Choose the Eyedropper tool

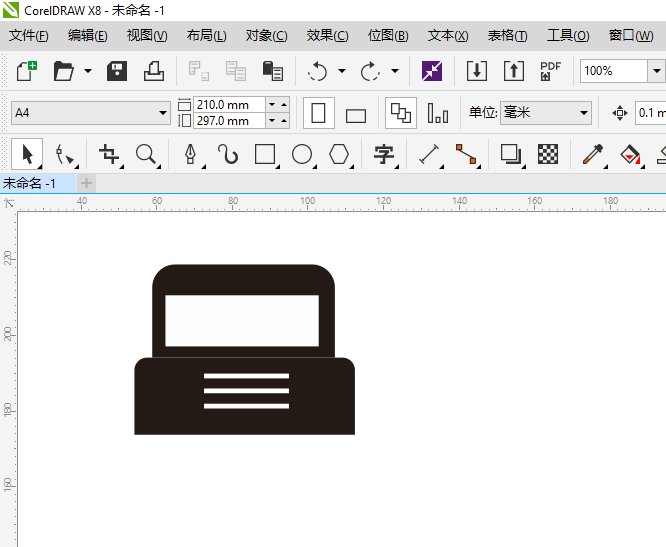click(593, 154)
